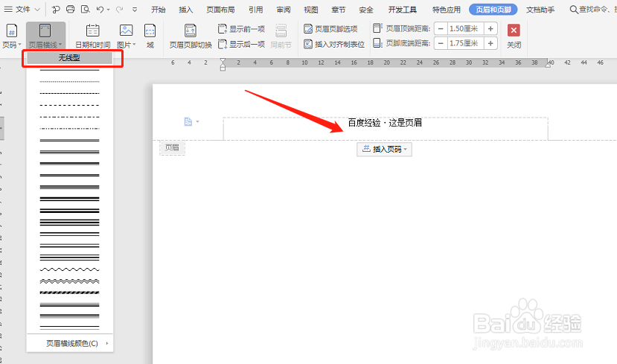The image size is (617, 364).
Task: Click the print icon in quick toolbar
Action: coord(70,9)
